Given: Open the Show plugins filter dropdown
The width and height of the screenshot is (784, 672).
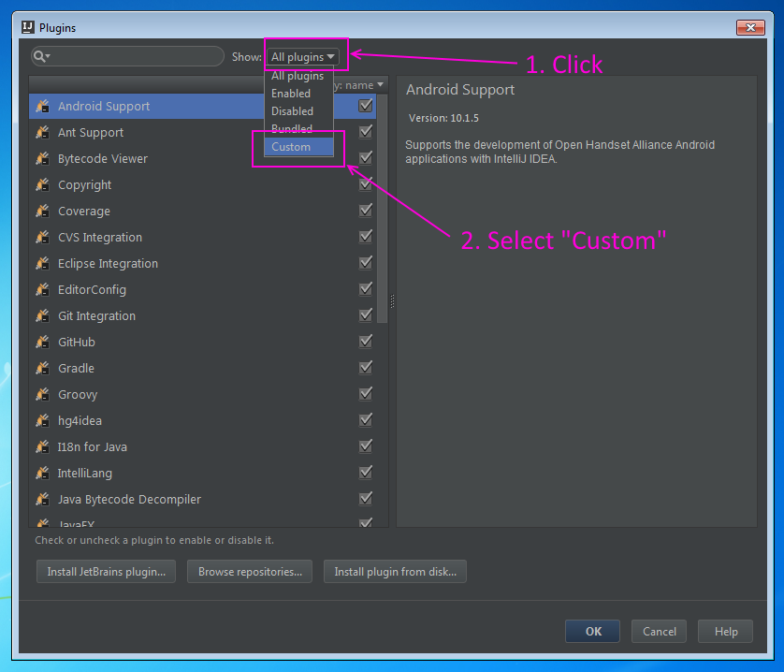Looking at the screenshot, I should click(x=305, y=55).
